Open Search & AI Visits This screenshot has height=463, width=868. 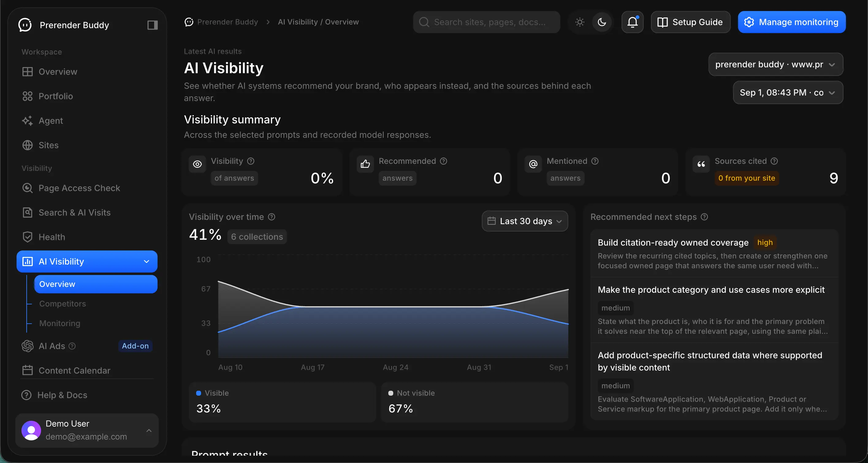pos(87,213)
